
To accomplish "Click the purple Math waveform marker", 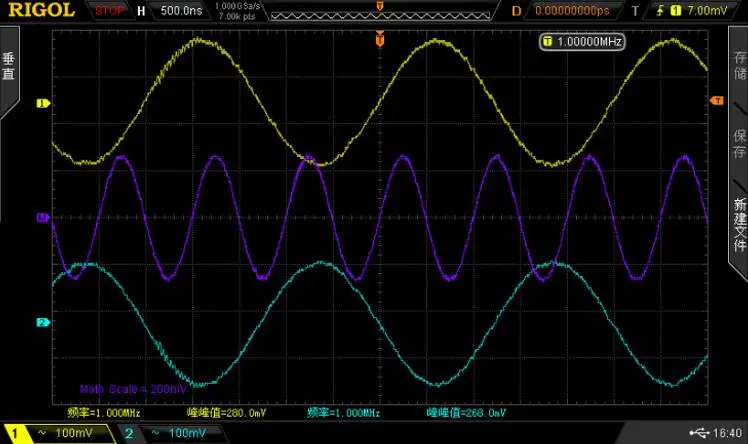I will pos(42,217).
